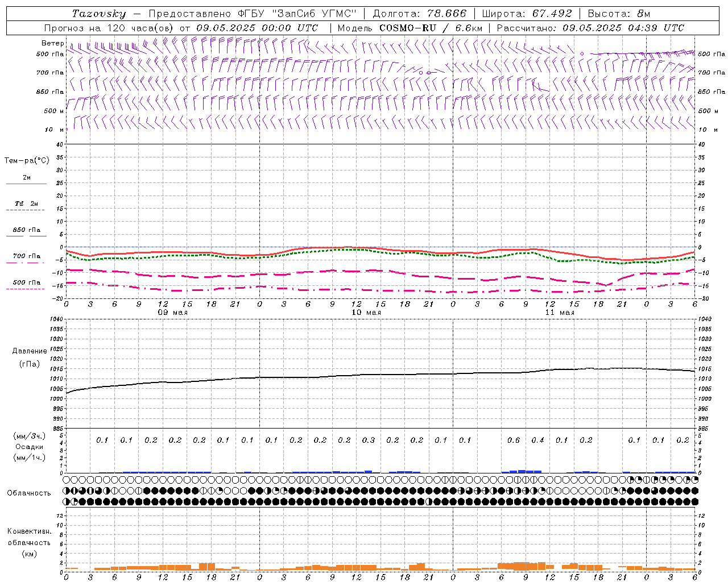Click the forecast length text "Прогноз на 120 часа(ов)"
Screen dimensions: 728x582
(x=109, y=28)
